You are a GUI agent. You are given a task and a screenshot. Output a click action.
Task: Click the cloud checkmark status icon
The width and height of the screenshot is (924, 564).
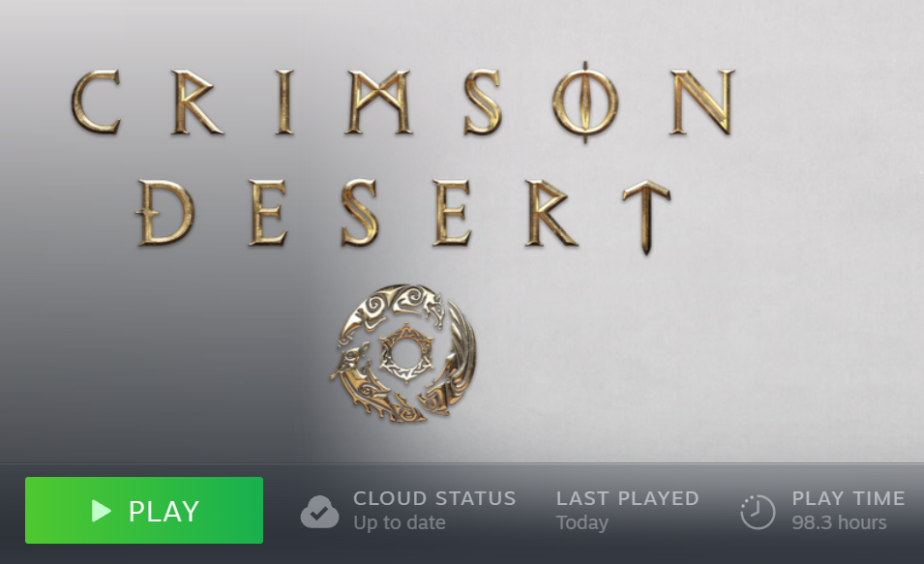coord(319,512)
